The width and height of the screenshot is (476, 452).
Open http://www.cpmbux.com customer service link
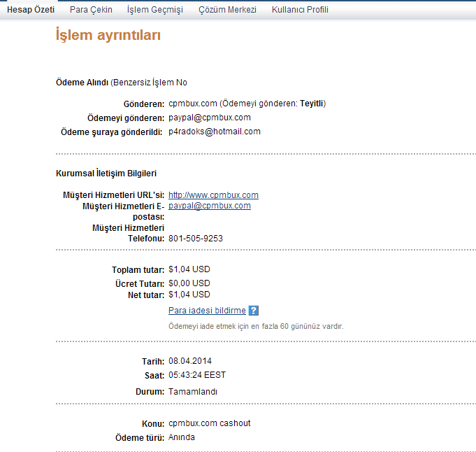[x=213, y=195]
